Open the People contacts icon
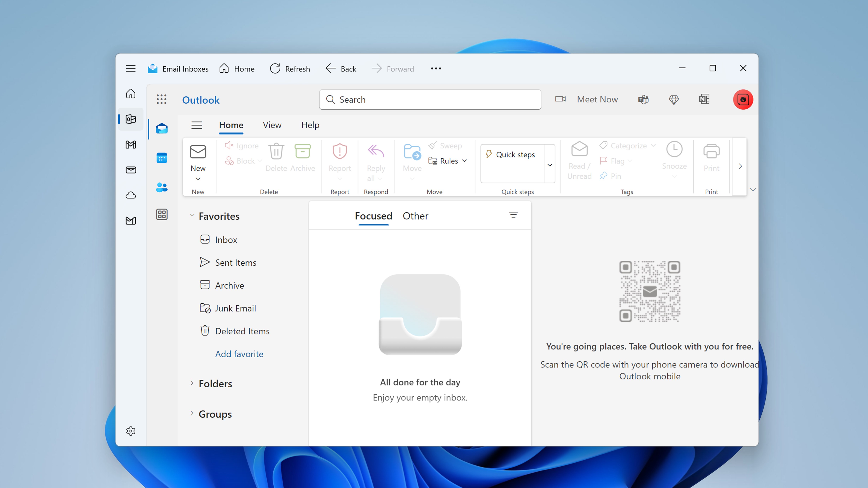This screenshot has width=868, height=488. coord(162,187)
